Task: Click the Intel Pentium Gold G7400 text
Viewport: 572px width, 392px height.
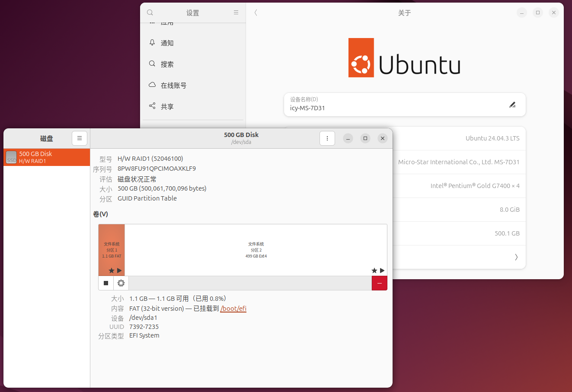Action: pyautogui.click(x=475, y=186)
